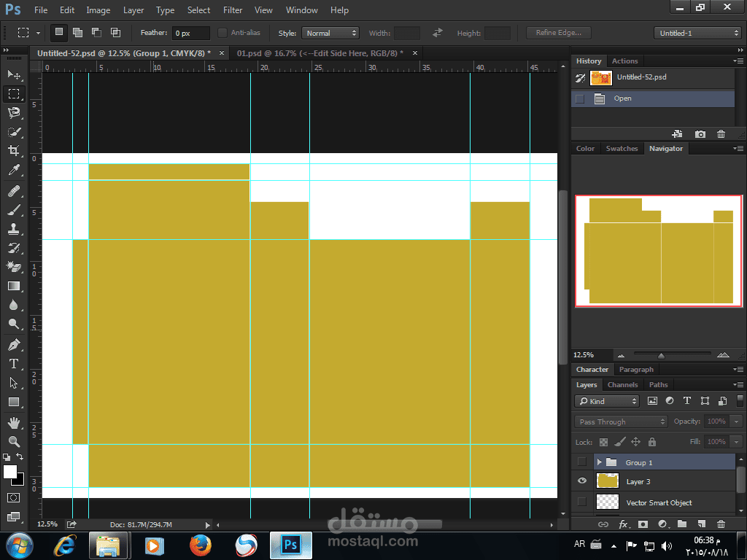Create a new group in Layers panel
Viewport: 747px width, 560px height.
[682, 524]
